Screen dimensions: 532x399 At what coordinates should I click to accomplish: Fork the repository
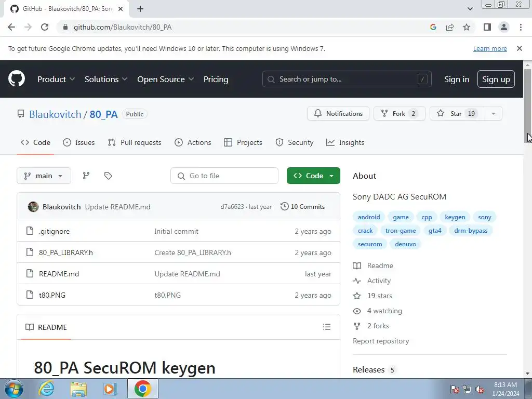[x=400, y=113]
